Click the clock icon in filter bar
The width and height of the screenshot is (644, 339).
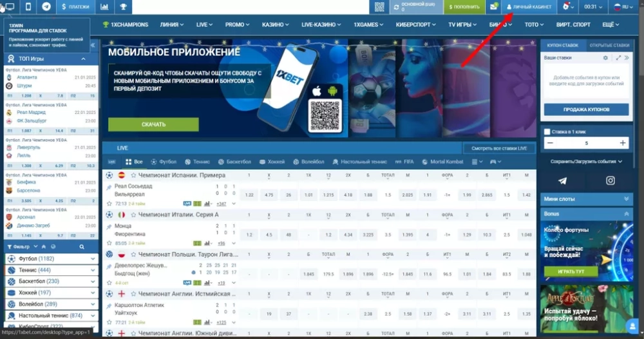[53, 247]
